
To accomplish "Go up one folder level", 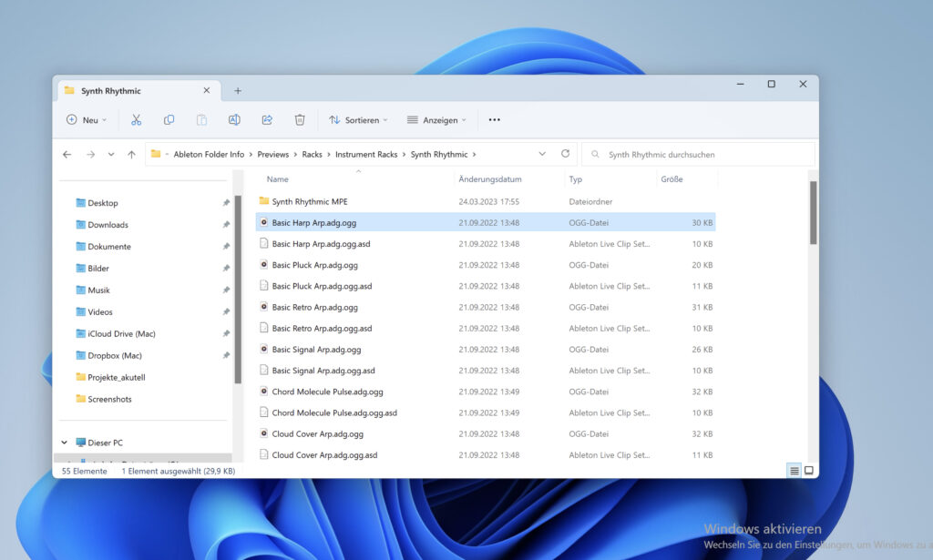I will pos(131,155).
